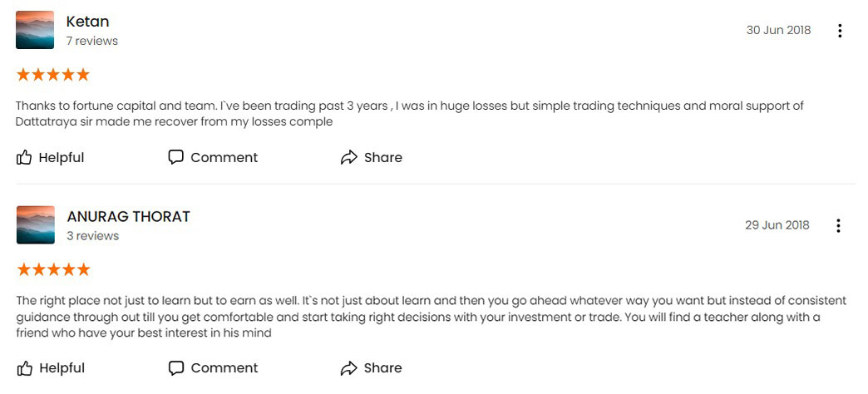The image size is (868, 394).
Task: Open three-dot menu for Anurag Thorat's review
Action: tap(838, 226)
